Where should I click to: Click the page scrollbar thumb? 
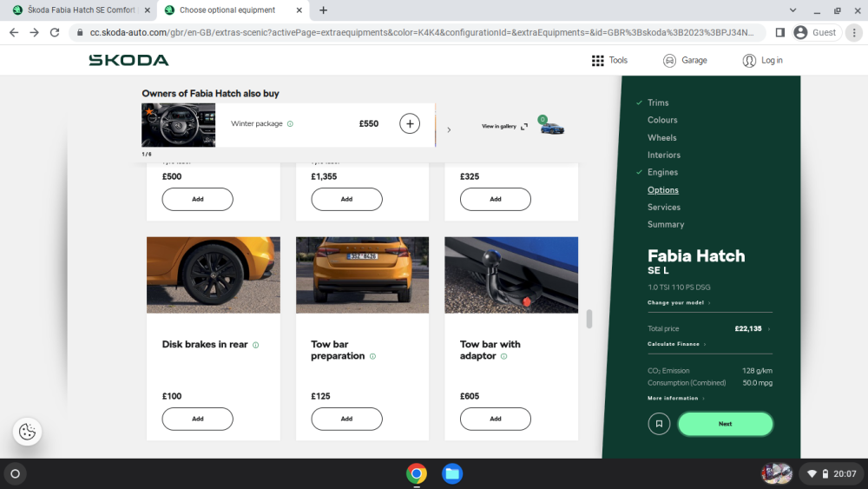[x=589, y=319]
